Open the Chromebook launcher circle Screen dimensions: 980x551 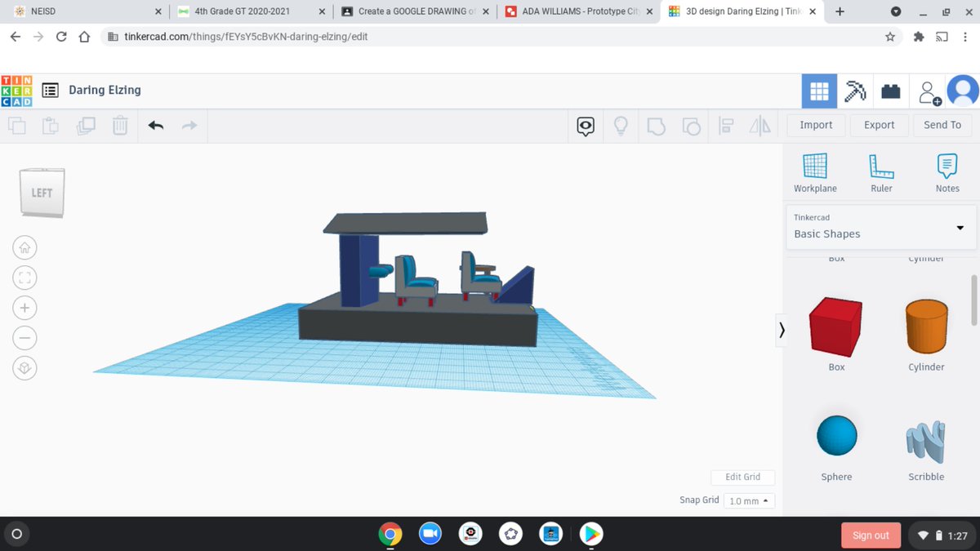[16, 535]
